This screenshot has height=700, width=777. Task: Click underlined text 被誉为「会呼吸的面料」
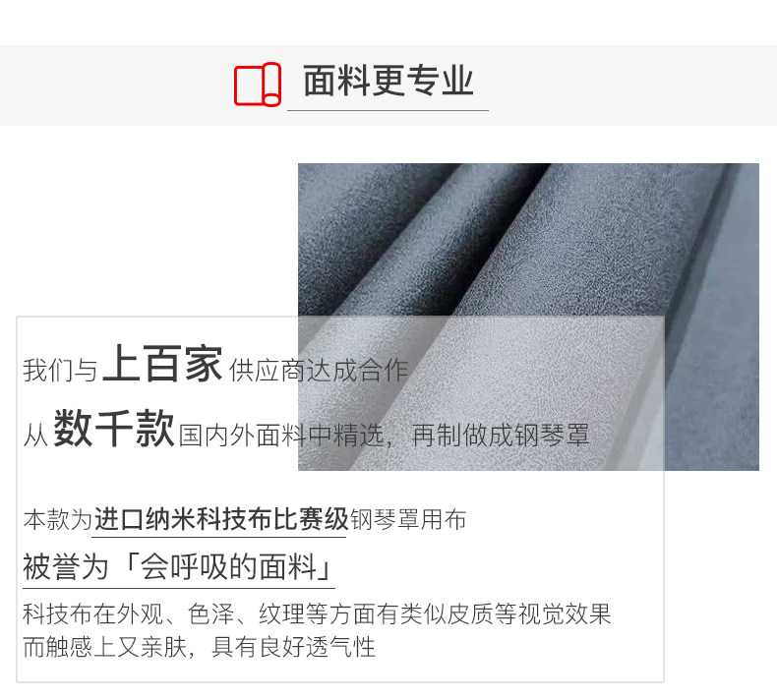[x=178, y=567]
